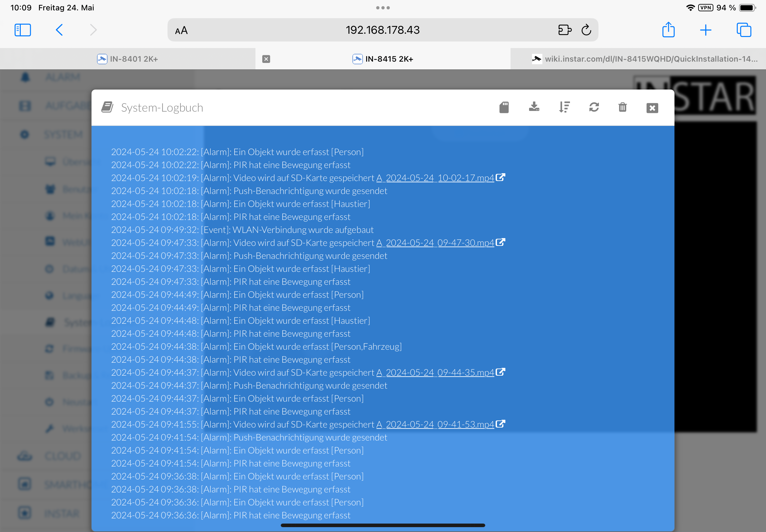
Task: Delete log entries with trash icon
Action: point(622,107)
